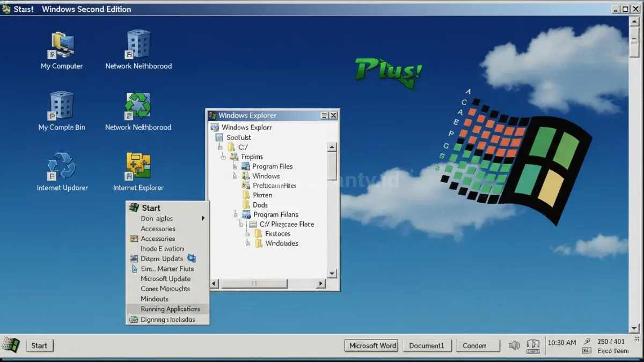The image size is (644, 362).
Task: Select the Ihode E svation menu entry
Action: tap(167, 249)
